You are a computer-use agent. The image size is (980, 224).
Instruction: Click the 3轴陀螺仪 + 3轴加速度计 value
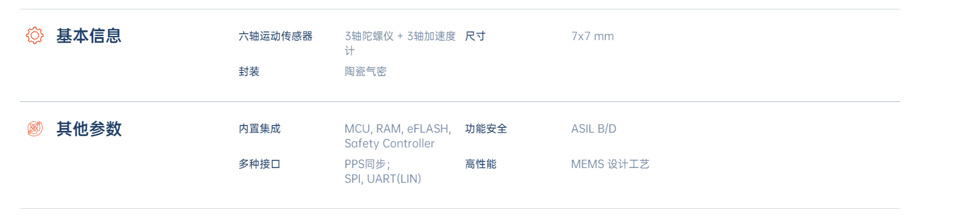[400, 43]
